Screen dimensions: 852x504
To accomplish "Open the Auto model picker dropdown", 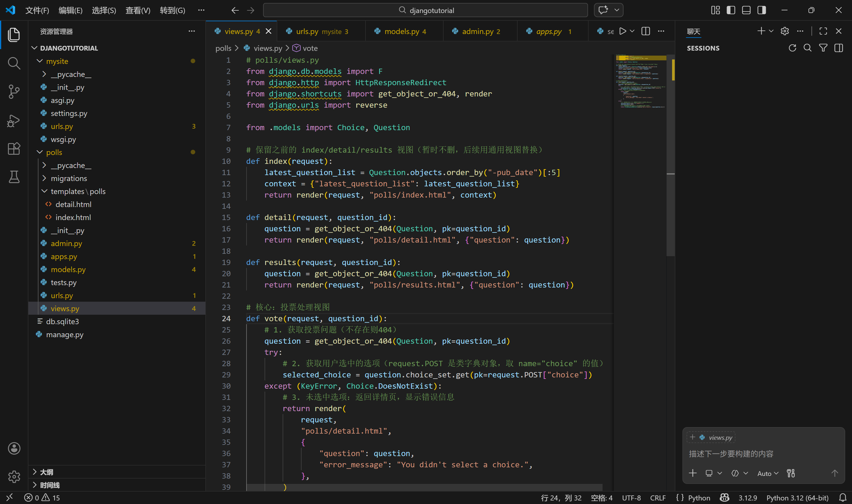I will [x=767, y=474].
